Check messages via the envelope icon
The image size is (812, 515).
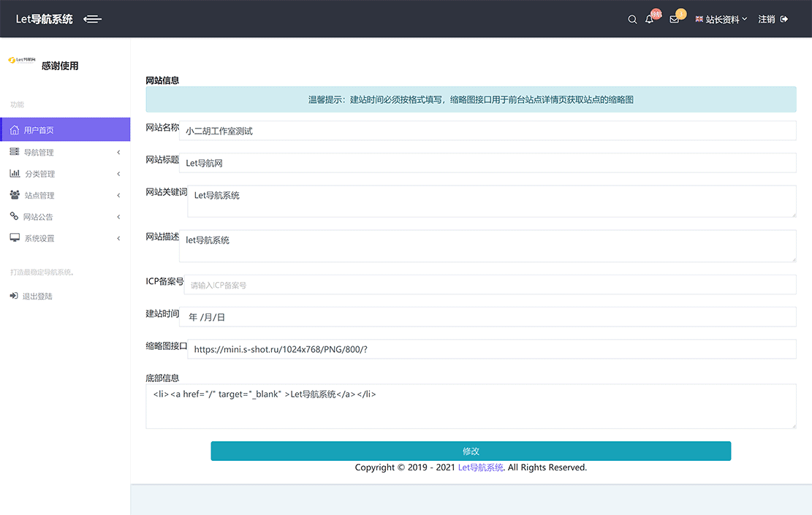coord(673,20)
